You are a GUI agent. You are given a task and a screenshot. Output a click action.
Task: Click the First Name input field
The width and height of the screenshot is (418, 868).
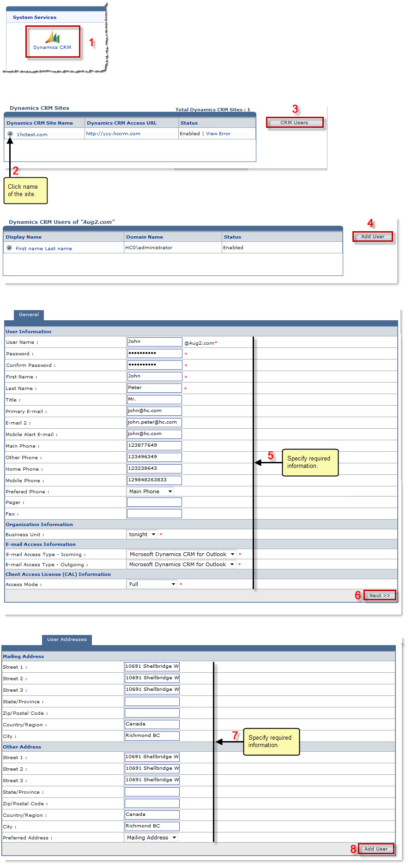(154, 377)
